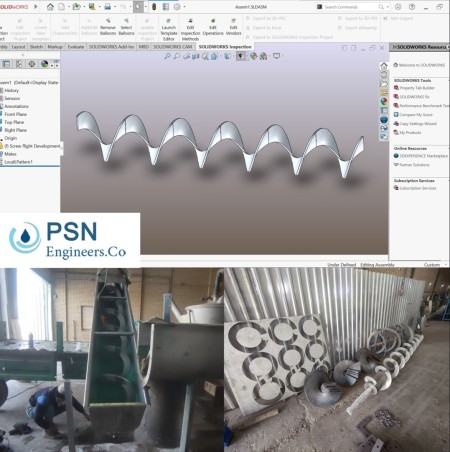Viewport: 450px width, 452px height.
Task: Click the Open document folder icon
Action: click(x=76, y=7)
